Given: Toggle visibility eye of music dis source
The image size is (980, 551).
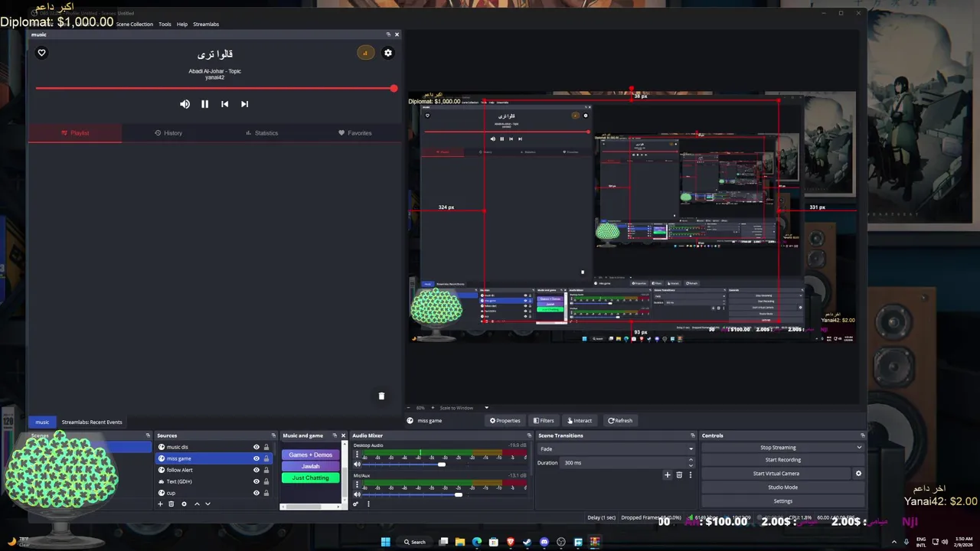Looking at the screenshot, I should tap(256, 447).
